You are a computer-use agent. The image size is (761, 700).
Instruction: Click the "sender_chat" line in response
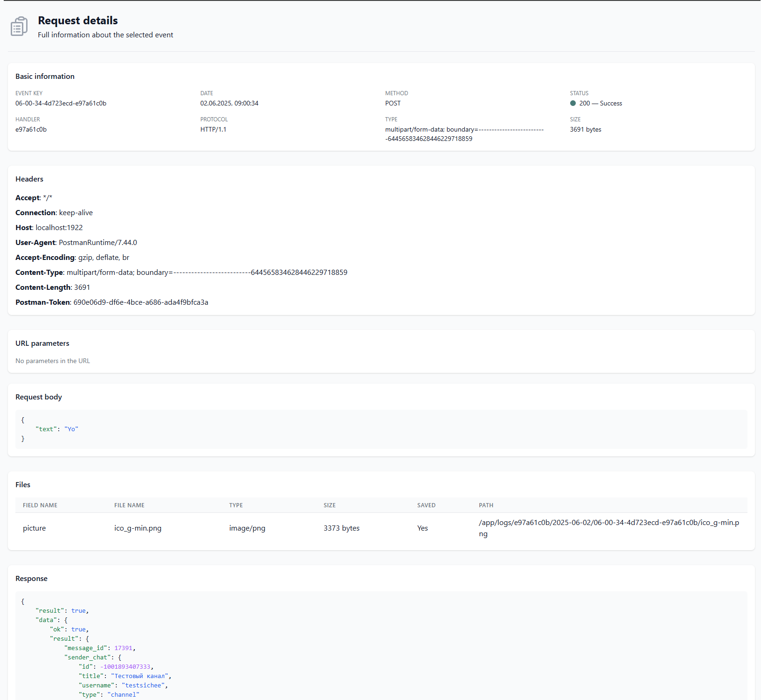pyautogui.click(x=93, y=658)
